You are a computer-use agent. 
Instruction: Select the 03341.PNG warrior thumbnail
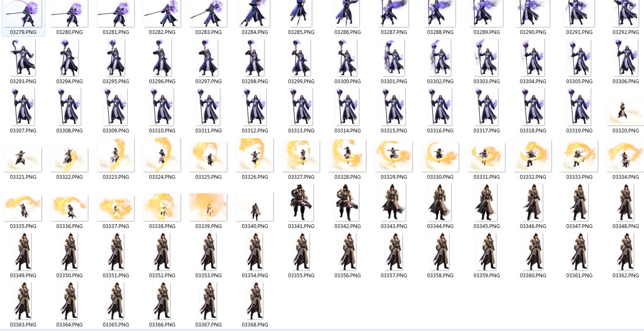click(301, 203)
